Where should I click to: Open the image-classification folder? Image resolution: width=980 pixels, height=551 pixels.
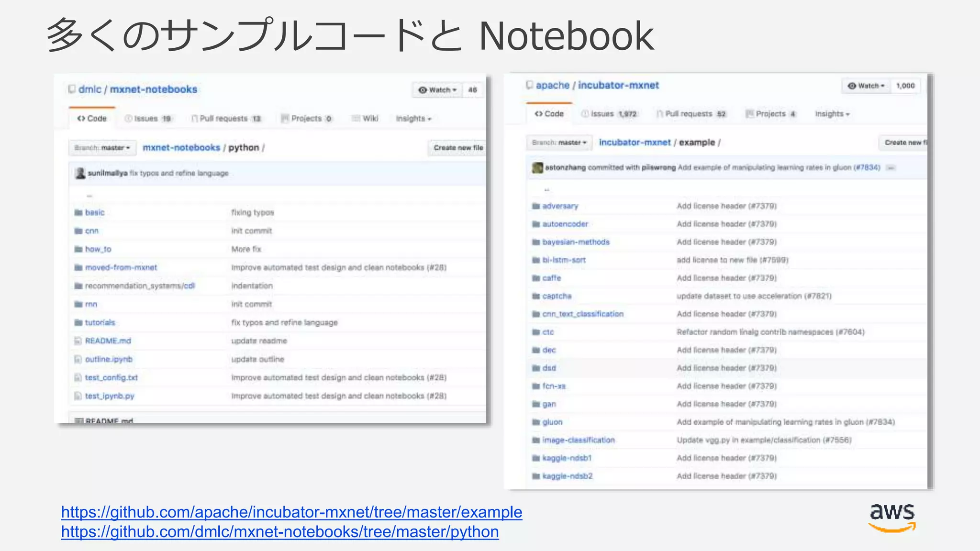[x=579, y=440]
